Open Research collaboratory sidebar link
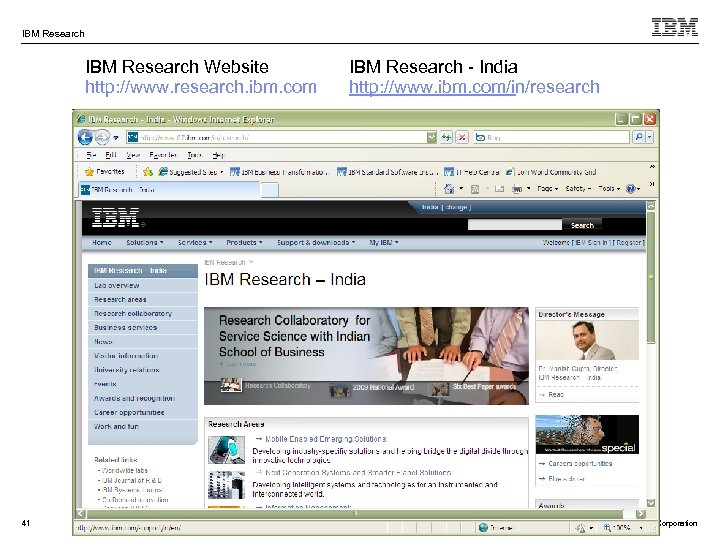Image resolution: width=720 pixels, height=540 pixels. click(133, 314)
